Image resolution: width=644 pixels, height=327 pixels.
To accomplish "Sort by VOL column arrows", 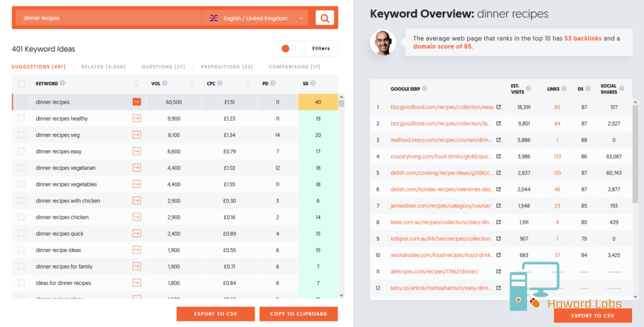I will pos(191,84).
